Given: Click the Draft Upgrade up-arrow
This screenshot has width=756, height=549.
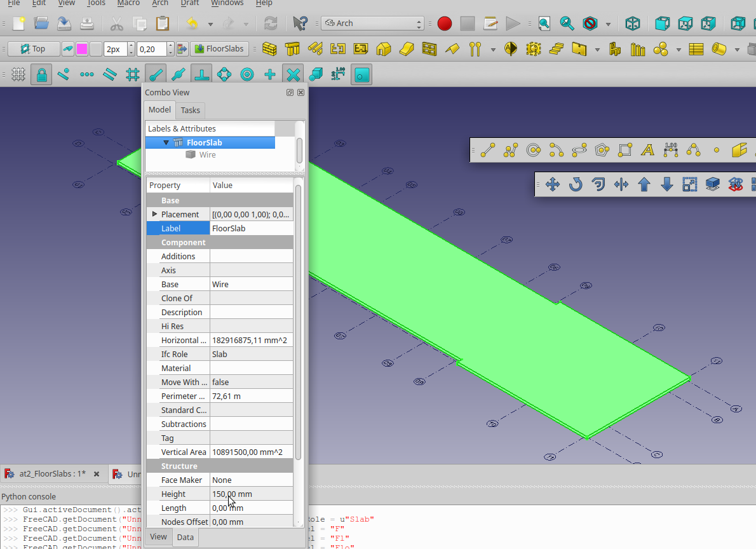Looking at the screenshot, I should (x=644, y=184).
